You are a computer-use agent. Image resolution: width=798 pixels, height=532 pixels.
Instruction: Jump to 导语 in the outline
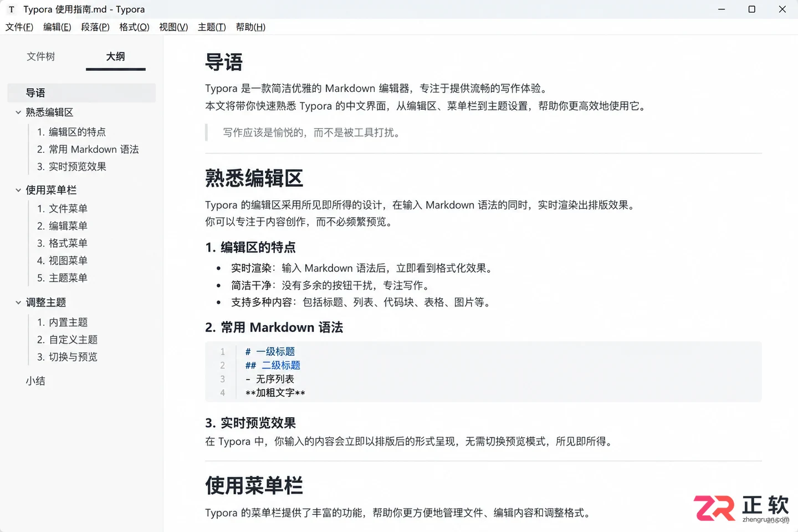point(81,93)
